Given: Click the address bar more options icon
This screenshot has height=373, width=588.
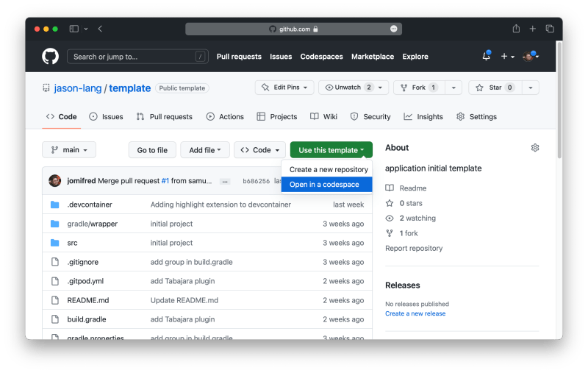Looking at the screenshot, I should coord(393,29).
